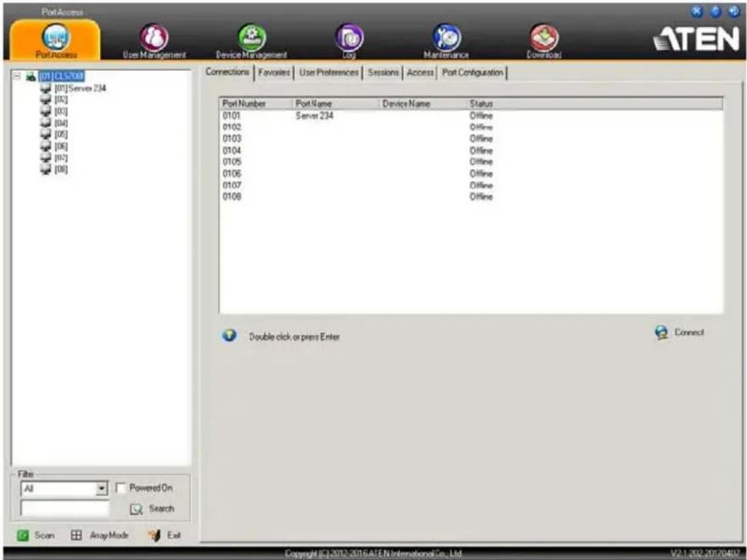Click the Search button label
Screen dimensions: 747x560
click(161, 509)
